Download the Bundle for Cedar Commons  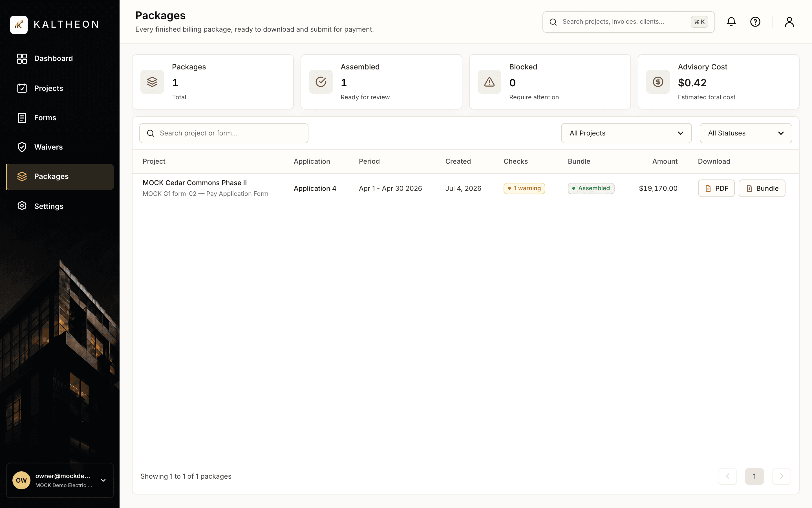(762, 188)
